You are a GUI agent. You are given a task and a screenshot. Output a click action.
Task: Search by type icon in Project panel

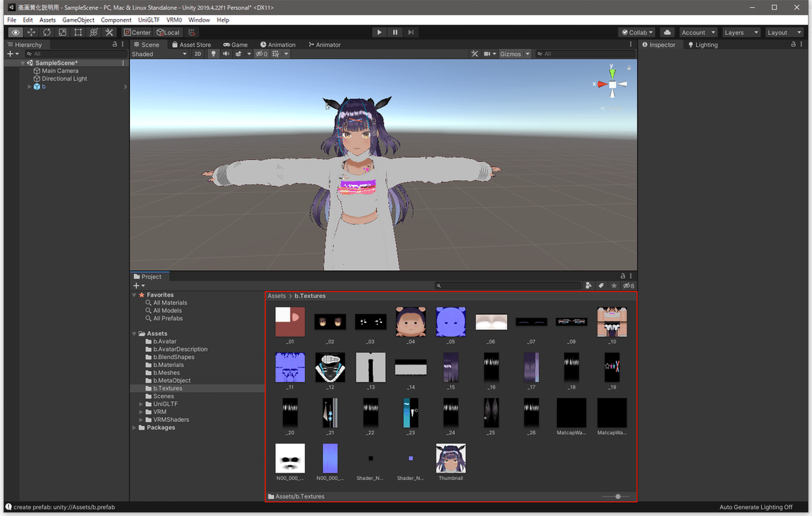[x=589, y=286]
